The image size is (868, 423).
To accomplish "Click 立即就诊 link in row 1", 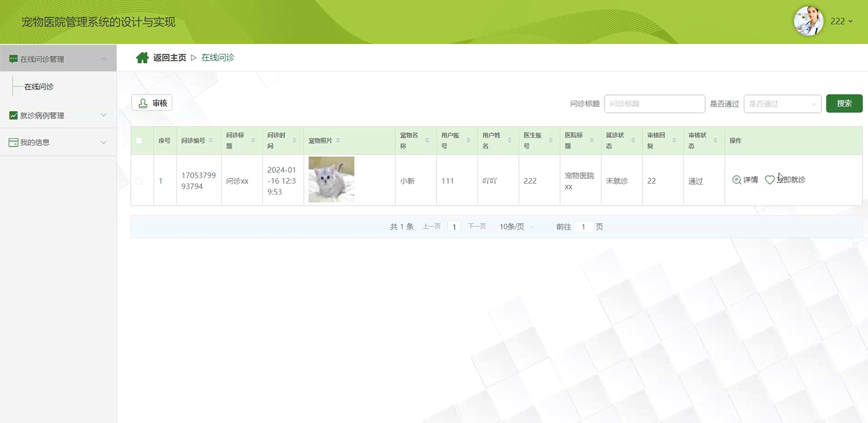I will (785, 180).
